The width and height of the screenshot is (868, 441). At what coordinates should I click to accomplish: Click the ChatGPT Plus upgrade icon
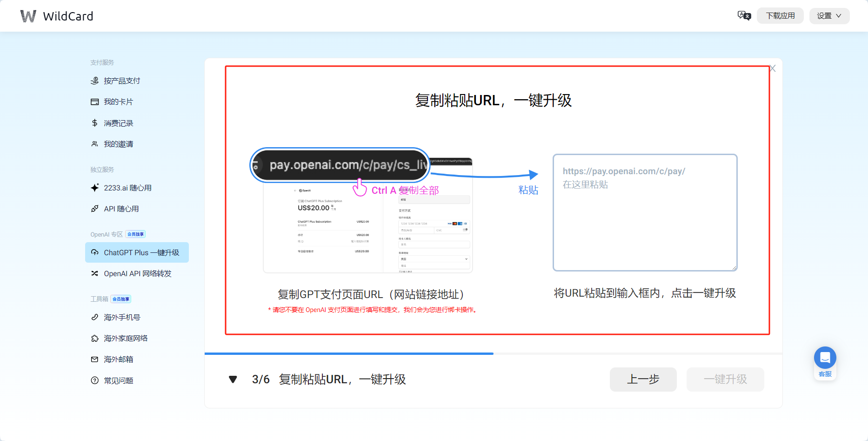pos(95,252)
